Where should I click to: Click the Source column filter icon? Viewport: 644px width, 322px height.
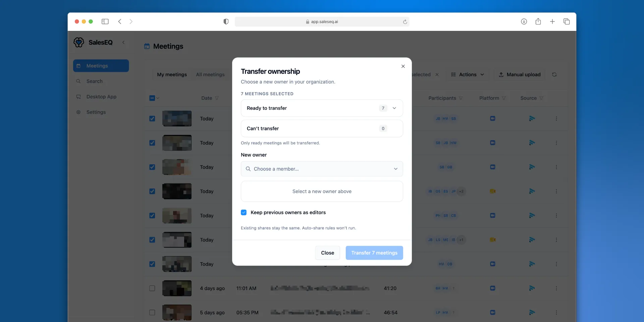point(541,98)
